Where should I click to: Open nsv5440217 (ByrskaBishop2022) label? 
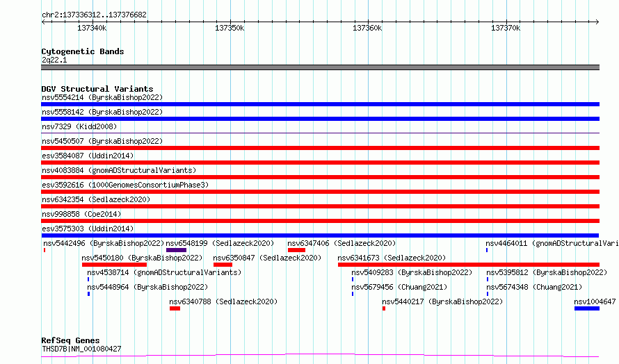click(442, 301)
